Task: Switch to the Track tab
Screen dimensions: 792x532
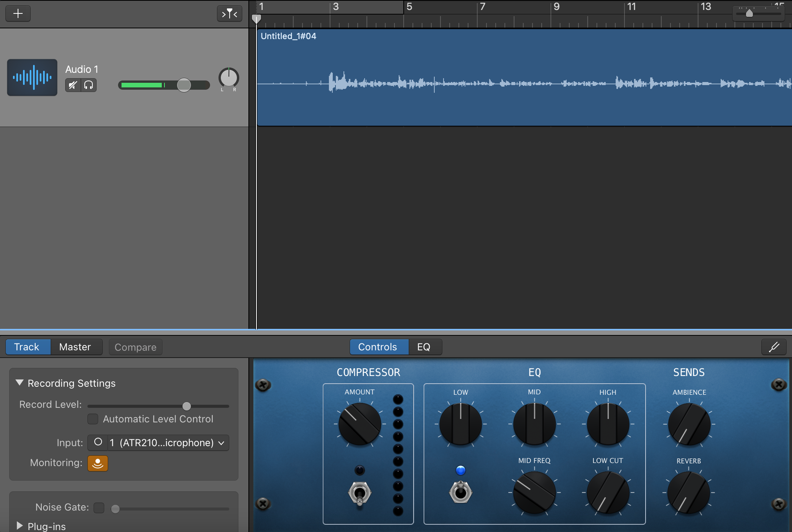Action: pos(28,347)
